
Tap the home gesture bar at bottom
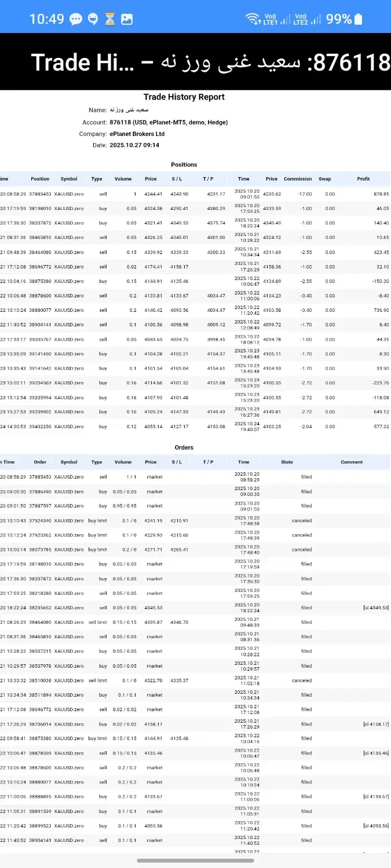(x=195, y=860)
